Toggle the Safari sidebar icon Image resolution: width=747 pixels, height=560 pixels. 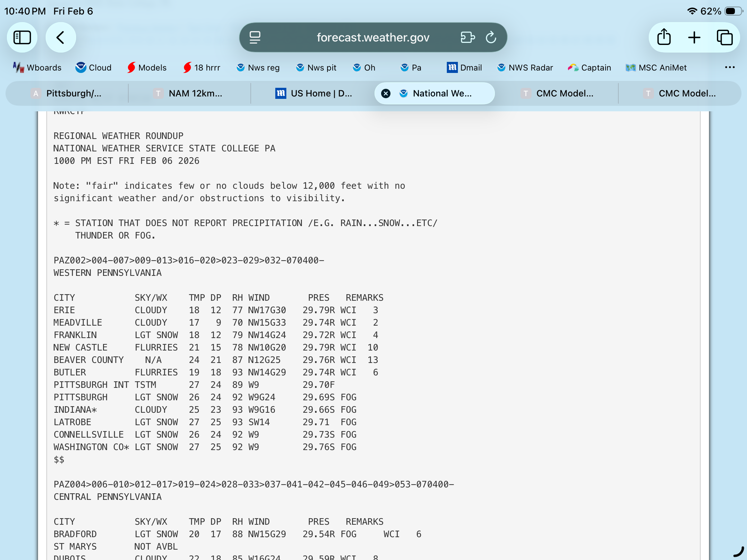[22, 37]
